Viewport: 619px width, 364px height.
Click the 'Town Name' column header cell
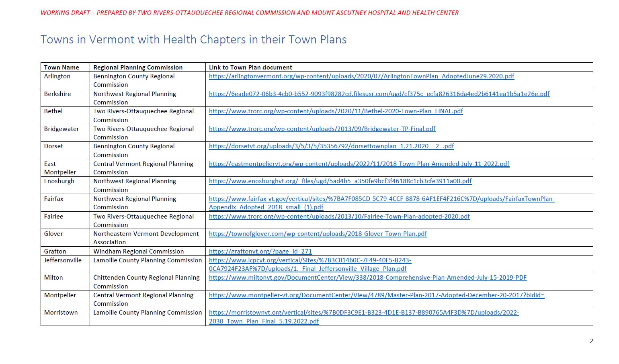tap(61, 67)
